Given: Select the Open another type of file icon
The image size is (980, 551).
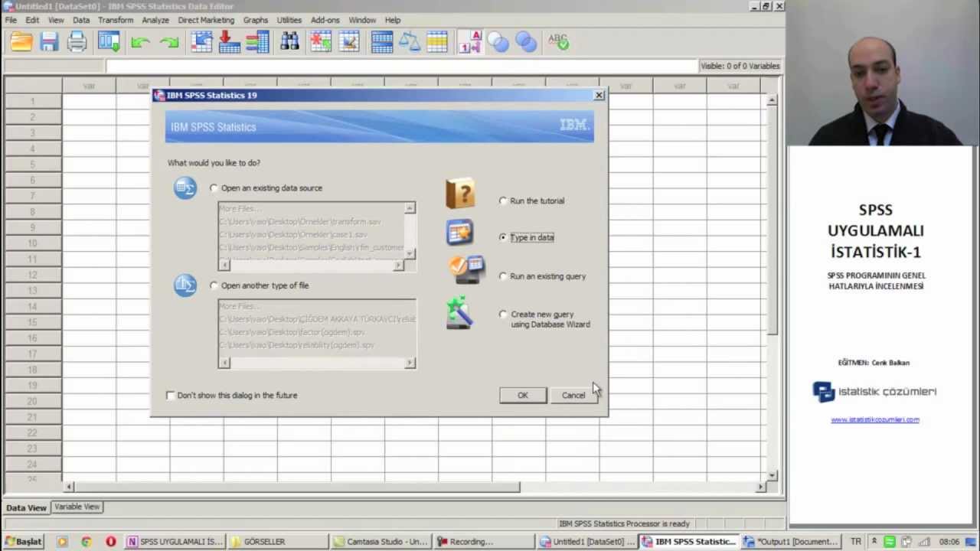Looking at the screenshot, I should (185, 285).
